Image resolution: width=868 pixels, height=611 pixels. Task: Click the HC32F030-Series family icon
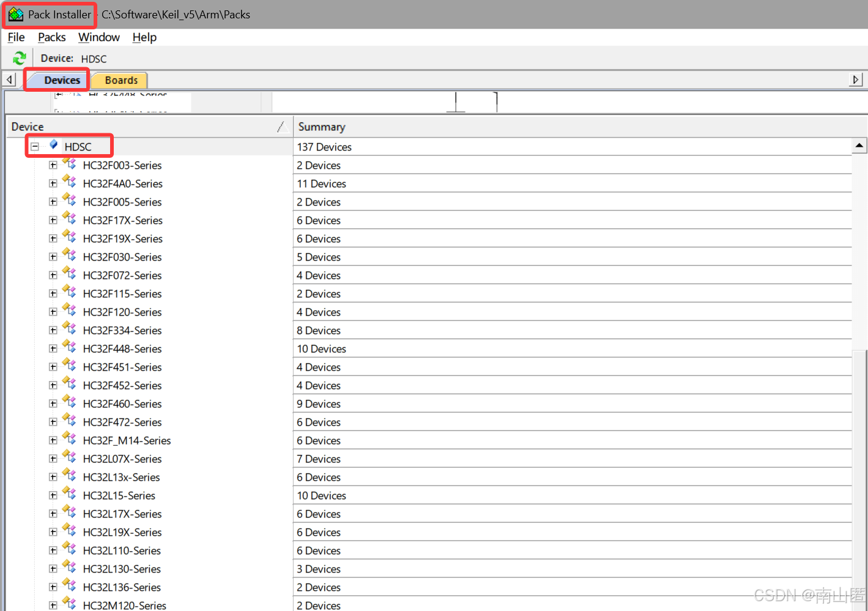[x=69, y=256]
